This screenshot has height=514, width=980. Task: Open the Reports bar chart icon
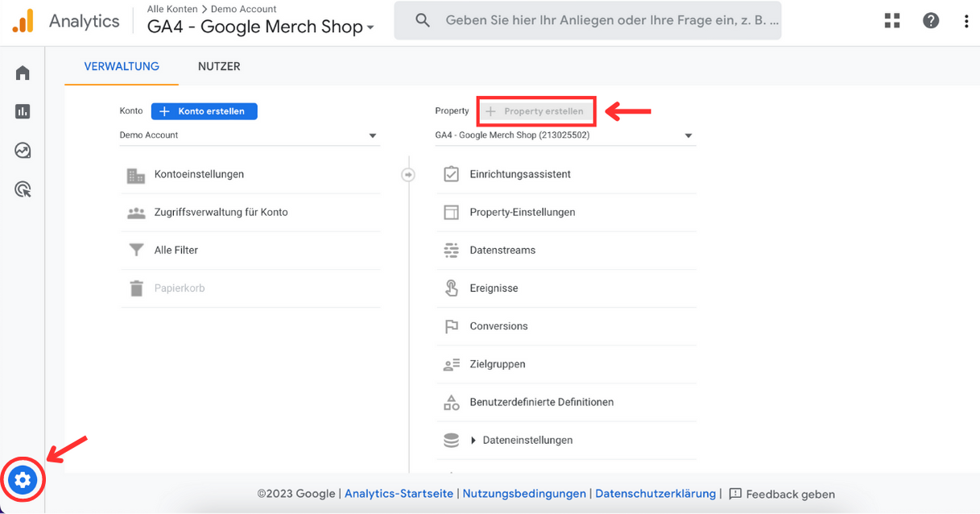point(23,112)
